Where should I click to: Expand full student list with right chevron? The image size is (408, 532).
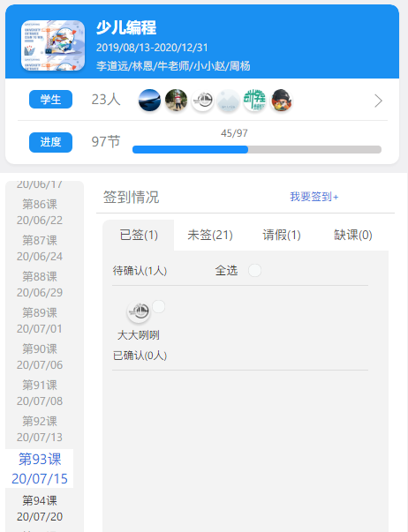coord(378,101)
